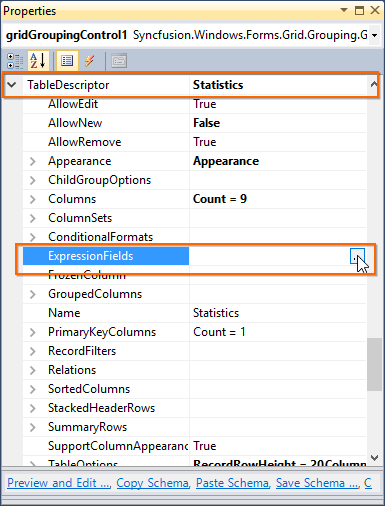Viewport: 389px width, 506px height.
Task: Click the Columns Count = 9 value
Action: 220,199
